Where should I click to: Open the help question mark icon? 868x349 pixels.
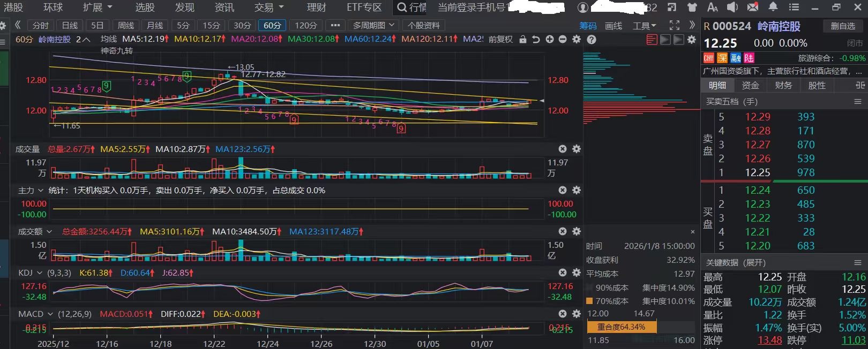[x=592, y=40]
